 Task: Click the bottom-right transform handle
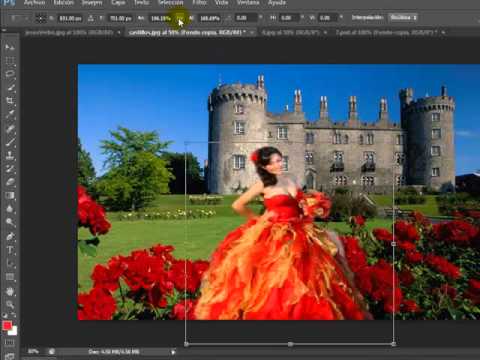[394, 344]
